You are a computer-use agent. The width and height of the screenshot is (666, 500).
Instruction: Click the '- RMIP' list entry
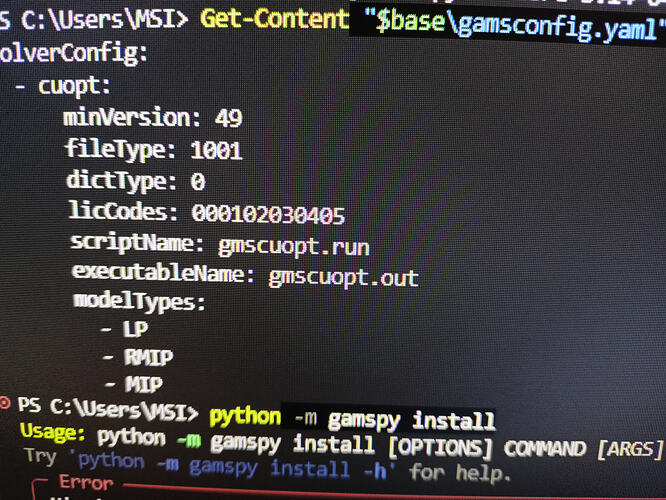click(138, 357)
